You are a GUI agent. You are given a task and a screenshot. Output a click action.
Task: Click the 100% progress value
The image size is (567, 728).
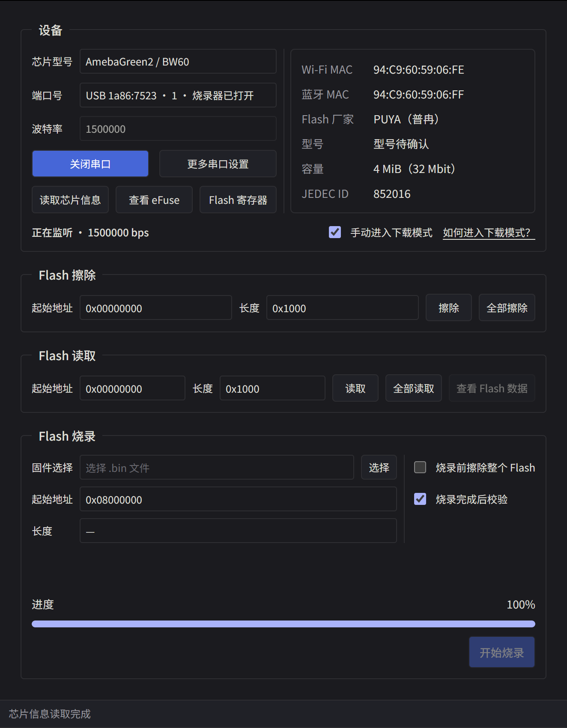click(521, 605)
